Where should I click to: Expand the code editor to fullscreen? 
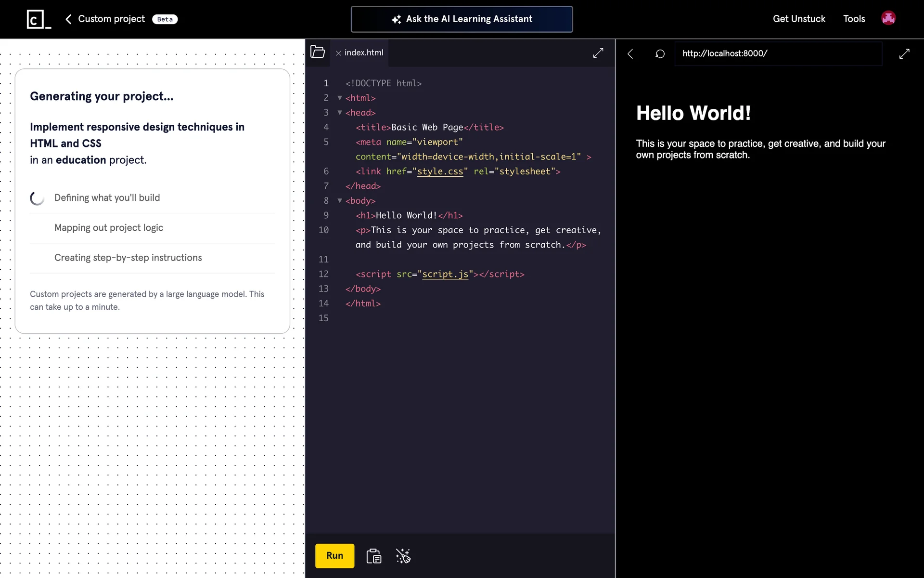pos(598,53)
